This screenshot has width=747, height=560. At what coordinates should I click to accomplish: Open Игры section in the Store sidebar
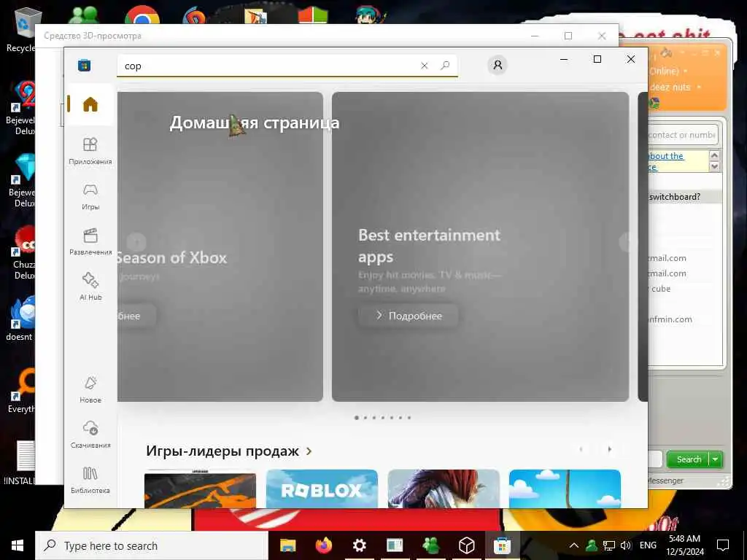tap(90, 196)
